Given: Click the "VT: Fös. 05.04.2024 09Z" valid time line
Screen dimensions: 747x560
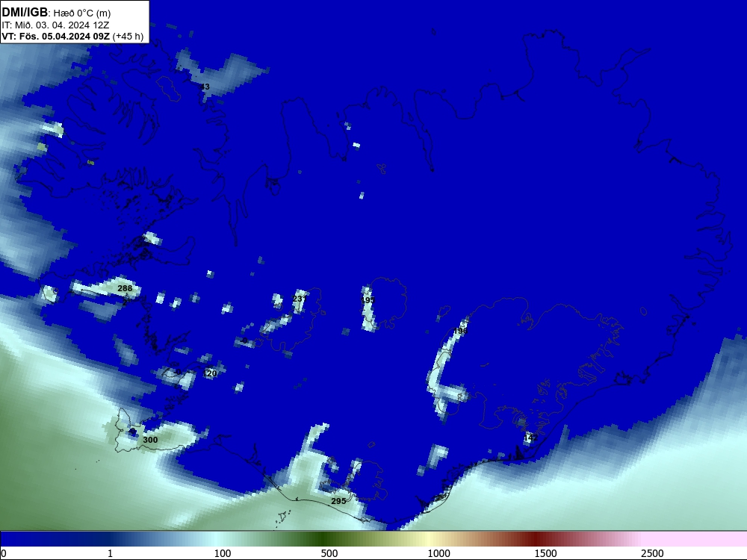Looking at the screenshot, I should tap(56, 37).
